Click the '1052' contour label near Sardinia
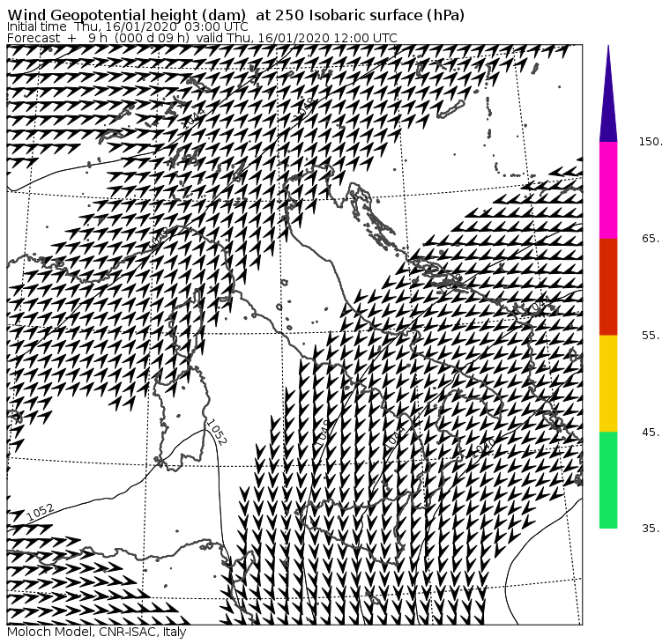The width and height of the screenshot is (670, 644). pyautogui.click(x=216, y=433)
